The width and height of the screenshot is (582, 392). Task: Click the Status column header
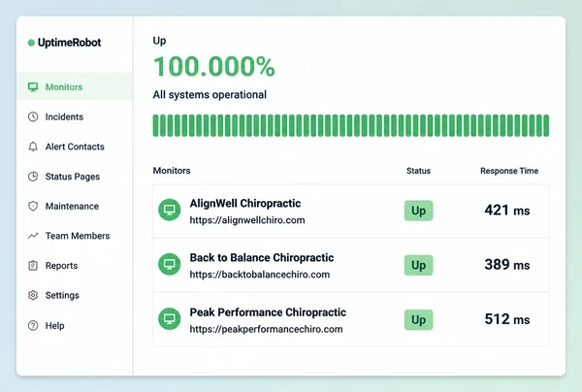418,171
